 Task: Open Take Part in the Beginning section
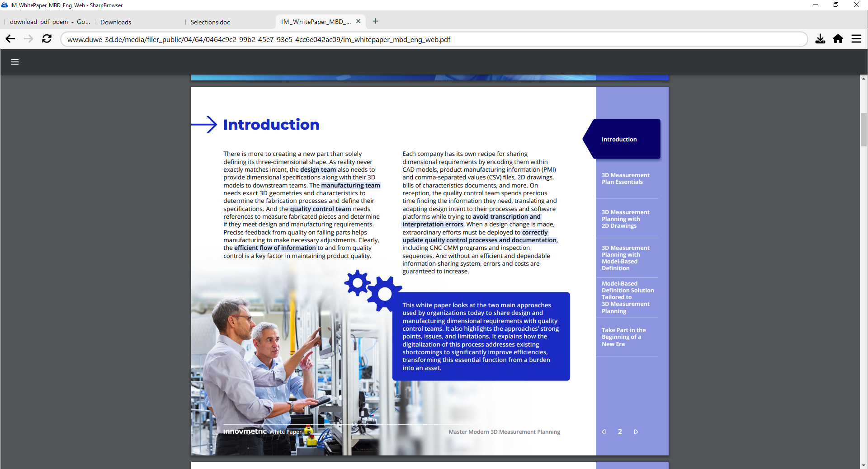click(623, 337)
